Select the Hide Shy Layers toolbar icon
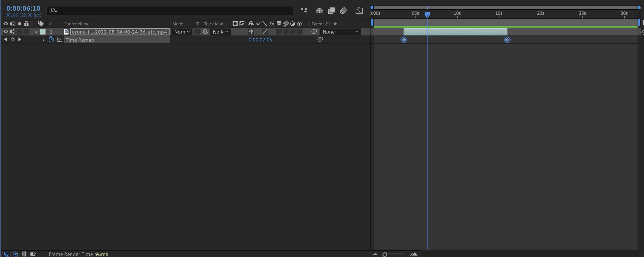 pos(319,11)
